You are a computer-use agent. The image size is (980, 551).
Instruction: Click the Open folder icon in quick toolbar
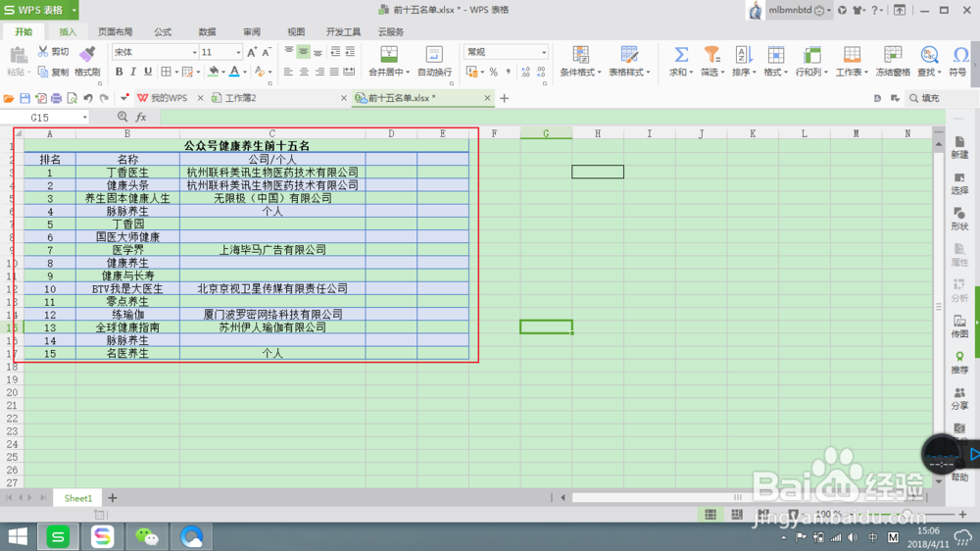coord(9,98)
